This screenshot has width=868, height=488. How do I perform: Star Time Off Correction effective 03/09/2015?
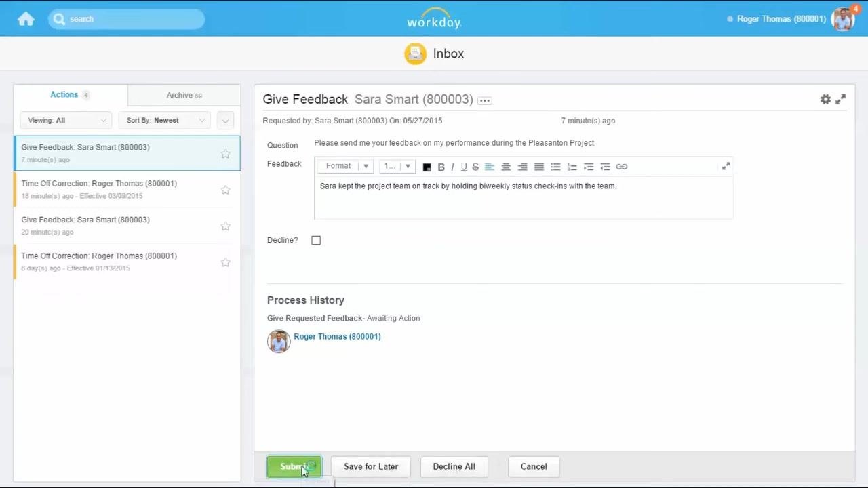[x=225, y=190]
